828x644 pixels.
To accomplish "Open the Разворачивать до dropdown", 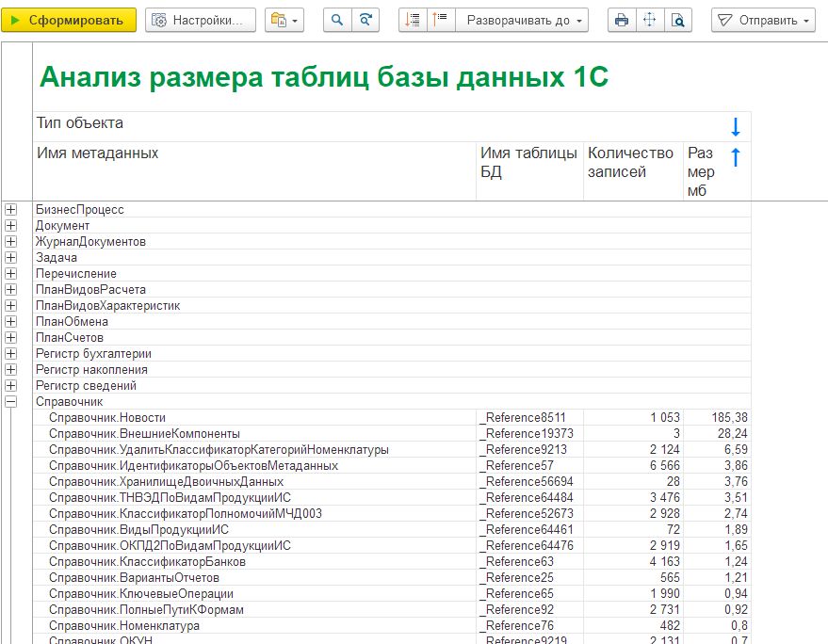I will point(522,20).
